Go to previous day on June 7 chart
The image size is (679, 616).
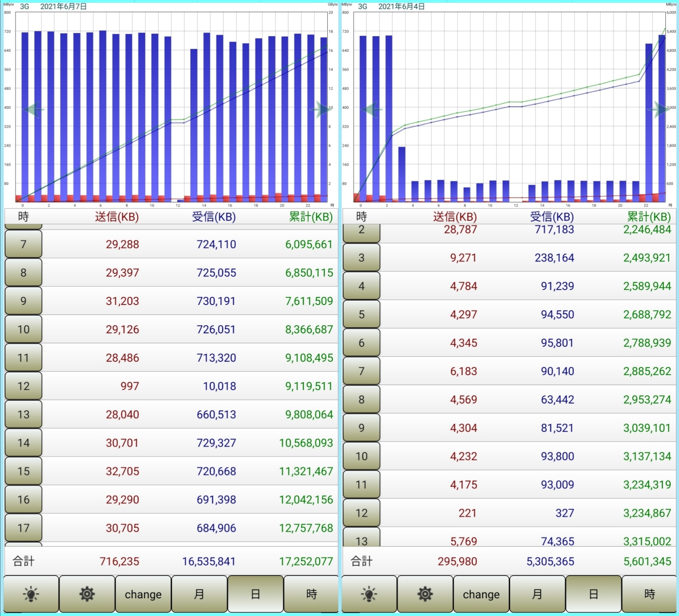[34, 109]
